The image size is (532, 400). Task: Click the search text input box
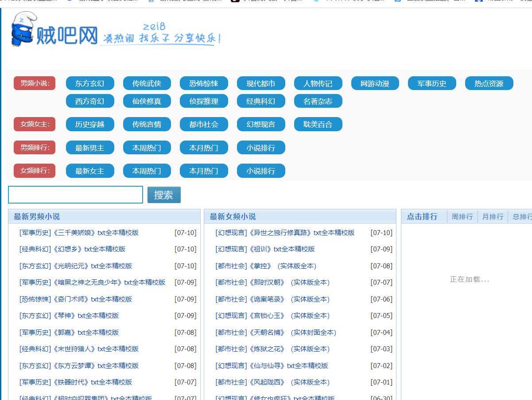(75, 195)
